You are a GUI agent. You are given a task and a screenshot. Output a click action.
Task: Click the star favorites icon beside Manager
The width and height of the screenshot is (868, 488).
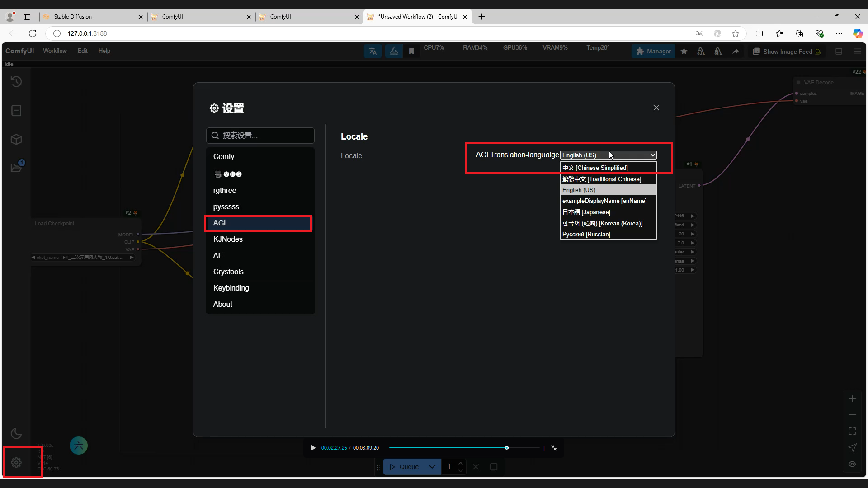(x=684, y=52)
